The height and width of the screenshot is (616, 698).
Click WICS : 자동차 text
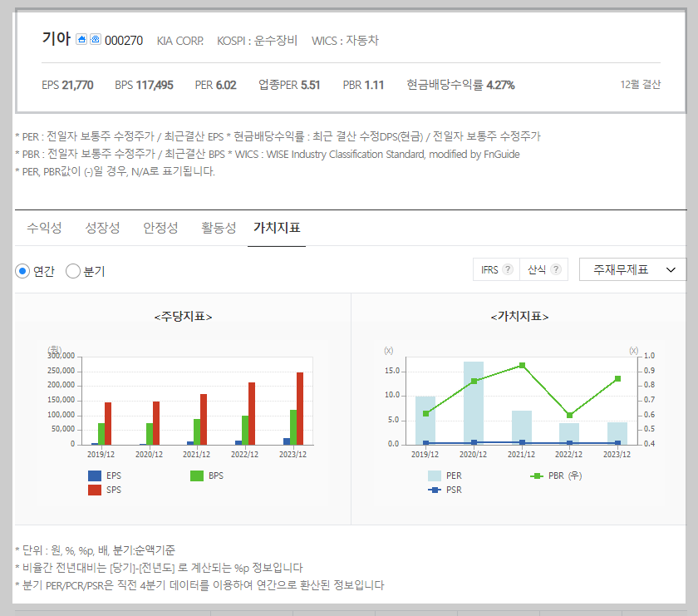(345, 41)
